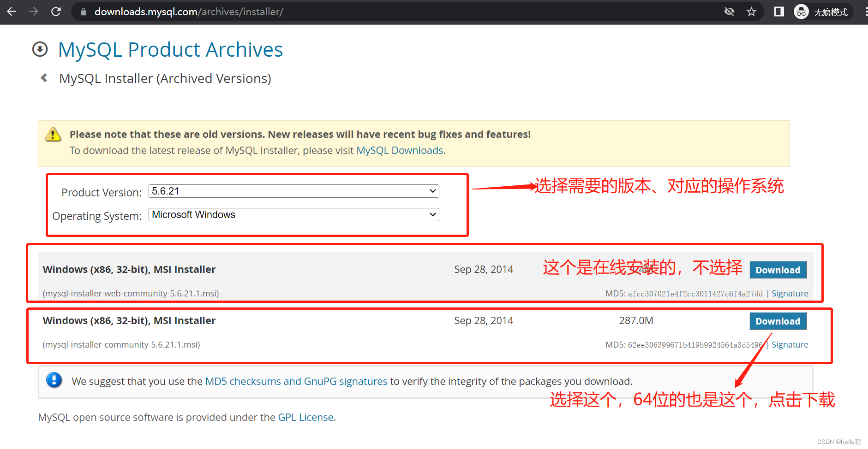
Task: Download the 287.0M community installer
Action: (x=778, y=321)
